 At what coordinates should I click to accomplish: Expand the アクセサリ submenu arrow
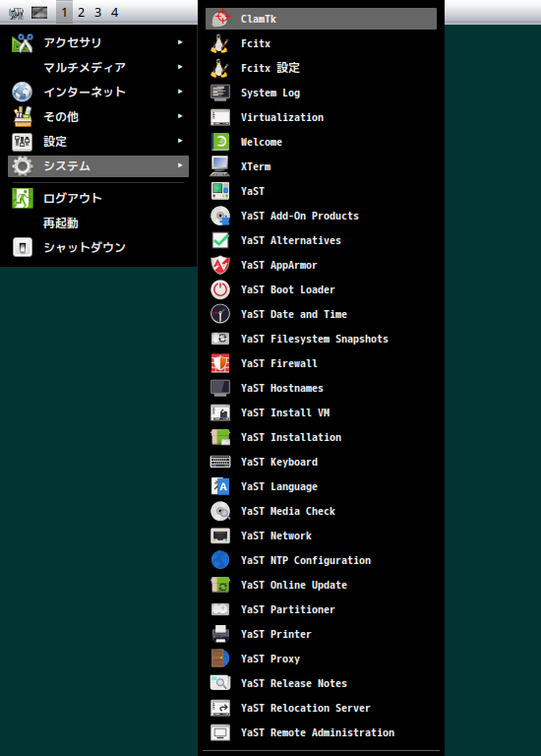[x=180, y=42]
